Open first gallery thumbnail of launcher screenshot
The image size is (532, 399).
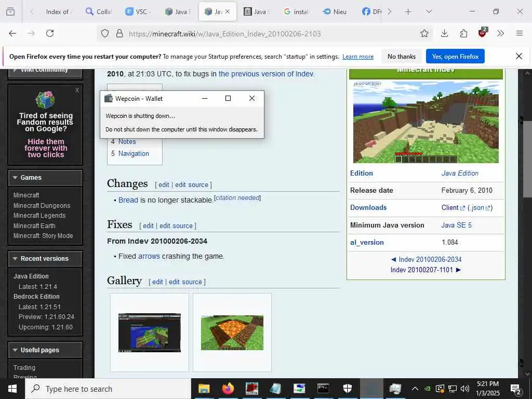pyautogui.click(x=149, y=332)
